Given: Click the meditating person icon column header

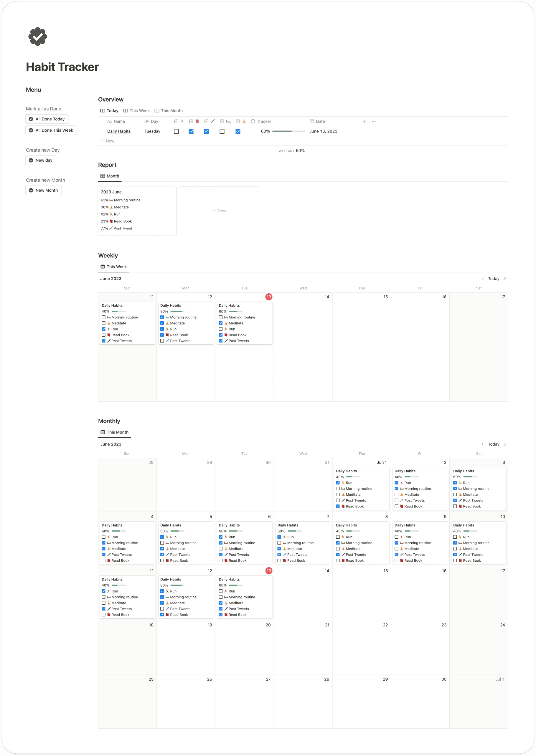Looking at the screenshot, I should point(244,121).
